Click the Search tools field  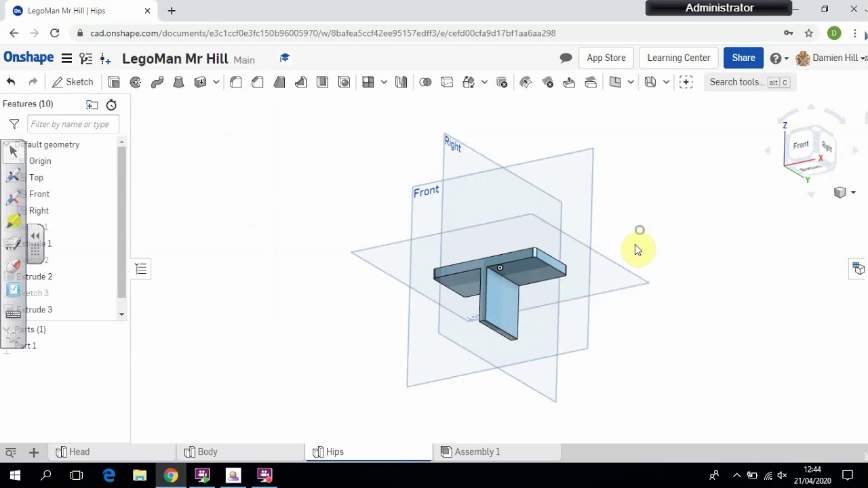click(749, 82)
